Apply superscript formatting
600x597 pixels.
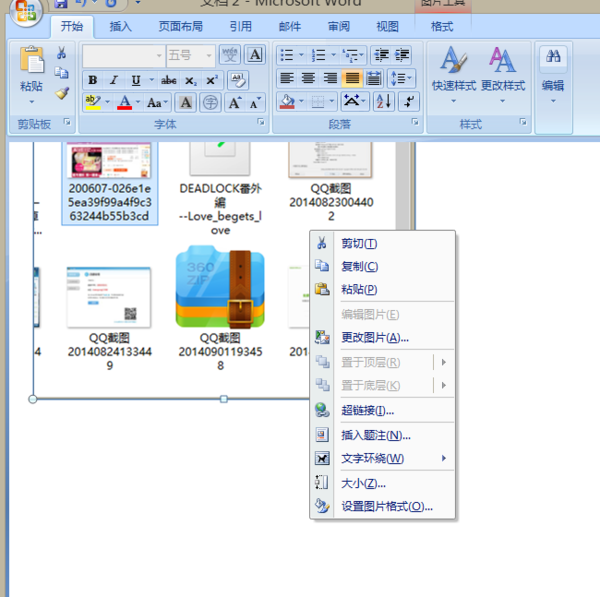pyautogui.click(x=212, y=80)
